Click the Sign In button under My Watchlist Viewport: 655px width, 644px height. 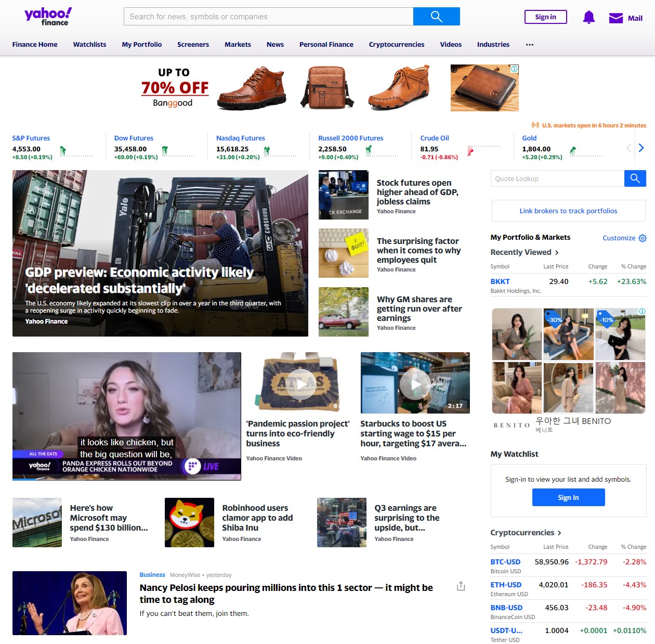click(568, 497)
